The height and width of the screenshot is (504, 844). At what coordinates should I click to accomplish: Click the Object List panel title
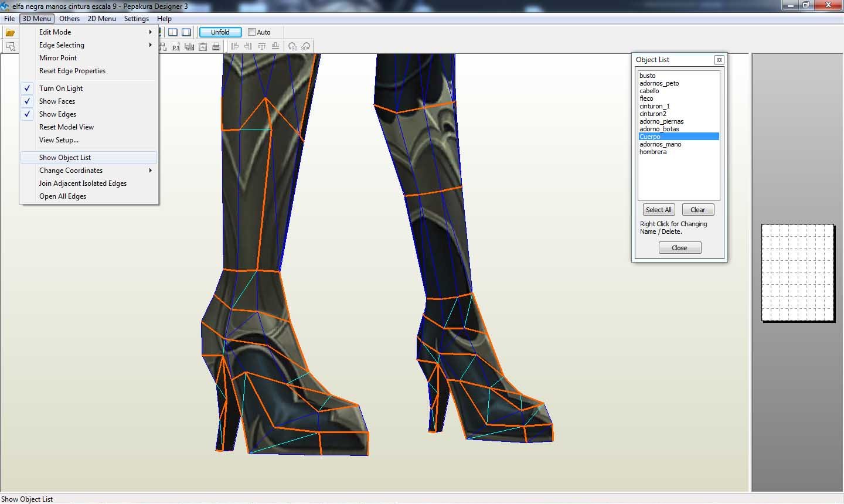[652, 60]
